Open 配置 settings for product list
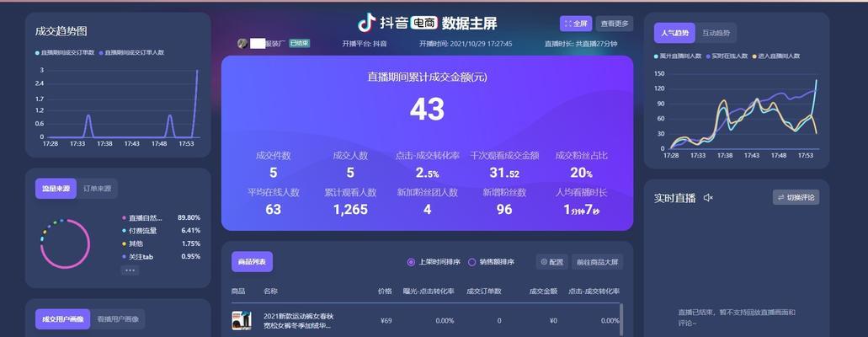Screen dimensions: 868x337 pos(551,262)
